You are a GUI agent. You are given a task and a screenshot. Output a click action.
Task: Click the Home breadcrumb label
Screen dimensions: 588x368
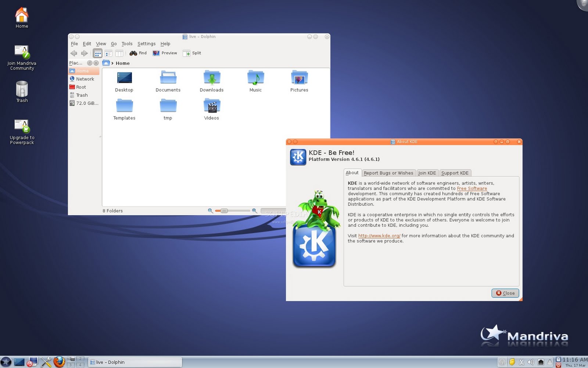coord(123,63)
